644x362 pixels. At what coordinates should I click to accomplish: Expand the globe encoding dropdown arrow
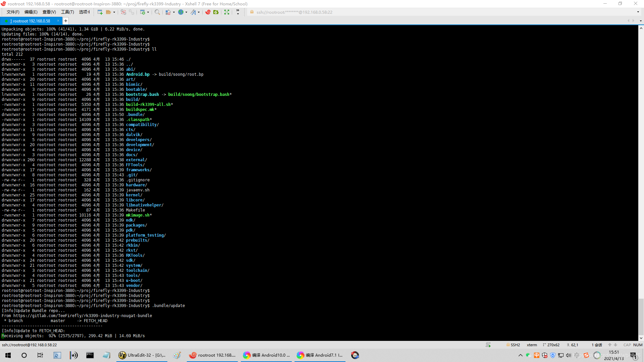(186, 12)
